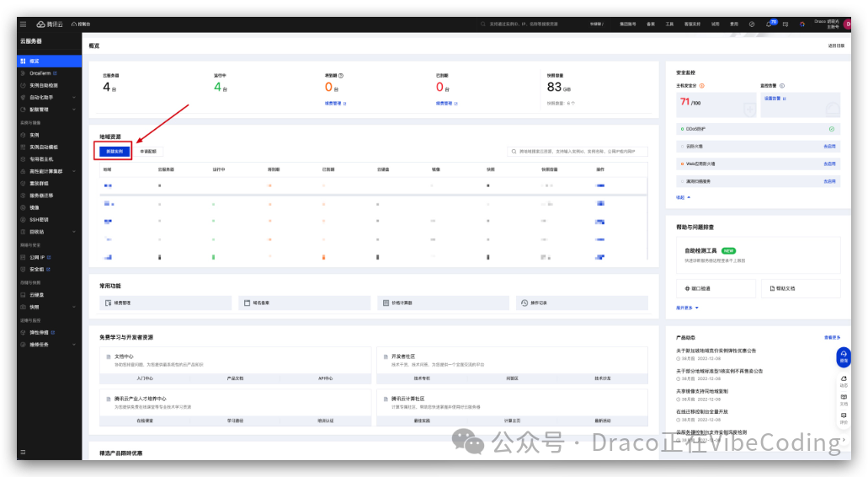Image resolution: width=868 pixels, height=477 pixels.
Task: Click the blue 新建实例 button
Action: coord(114,152)
